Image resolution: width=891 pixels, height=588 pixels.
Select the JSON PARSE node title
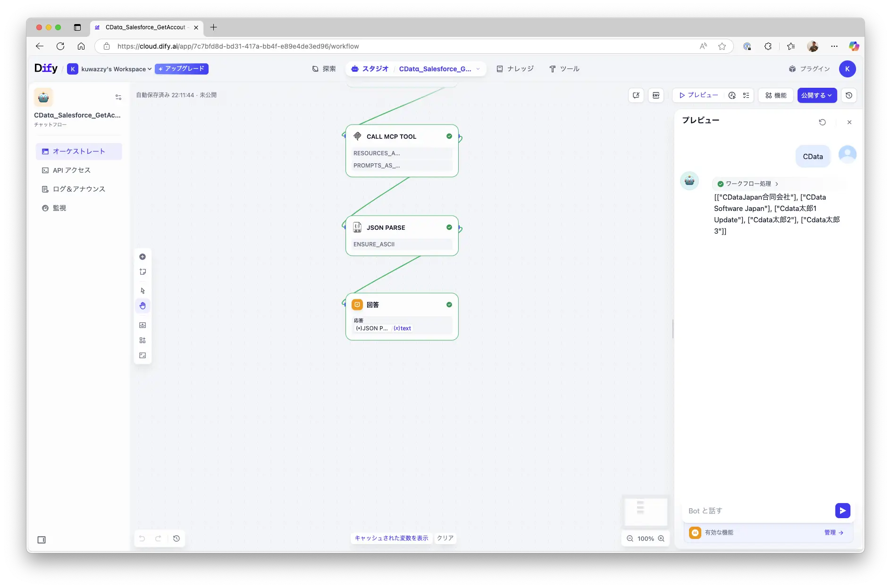coord(386,227)
